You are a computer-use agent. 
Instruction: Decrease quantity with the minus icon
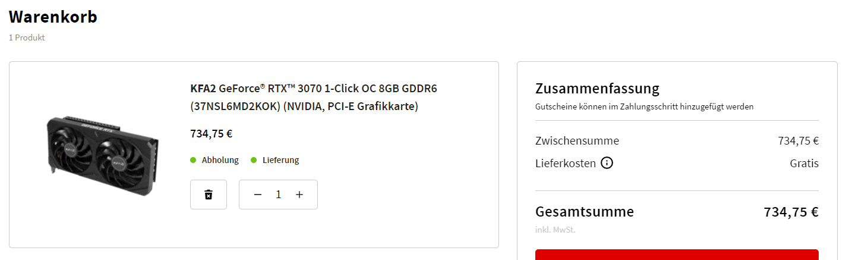click(x=258, y=195)
